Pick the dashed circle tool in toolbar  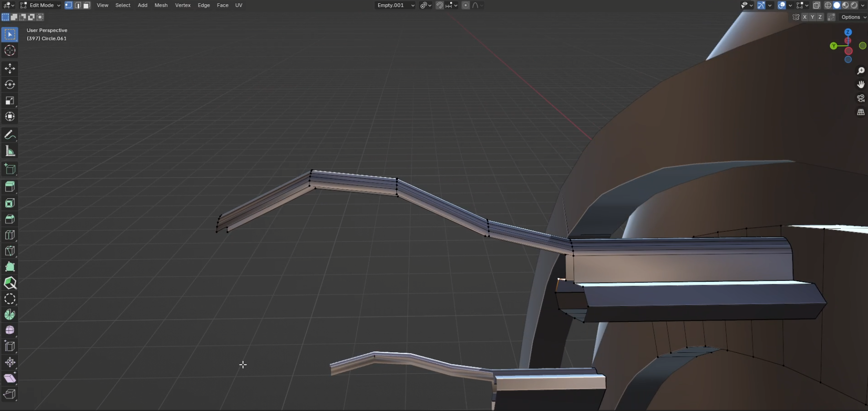[10, 299]
